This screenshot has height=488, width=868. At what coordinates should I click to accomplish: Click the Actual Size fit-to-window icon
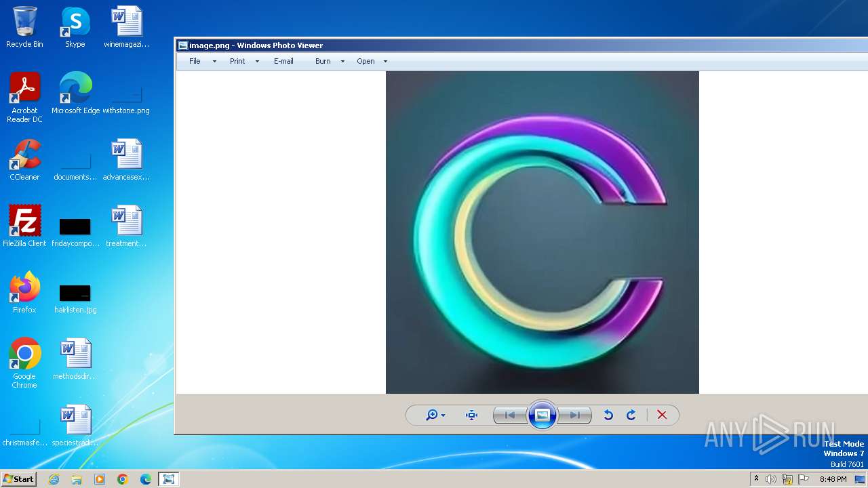(x=472, y=415)
